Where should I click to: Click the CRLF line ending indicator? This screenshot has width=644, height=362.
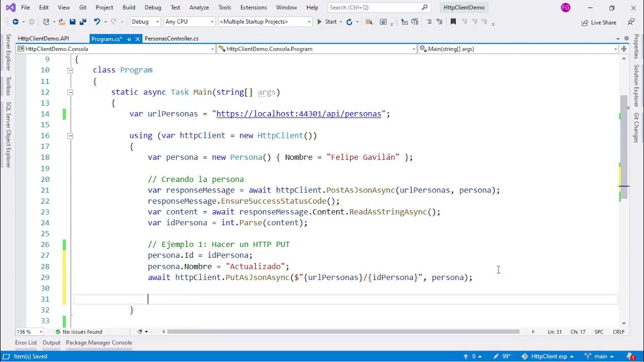pos(619,332)
